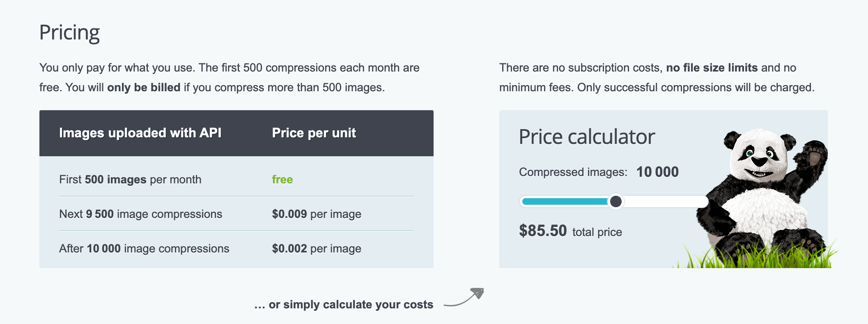
Task: Click the 'Next 9 500 image compressions' row
Action: click(237, 214)
